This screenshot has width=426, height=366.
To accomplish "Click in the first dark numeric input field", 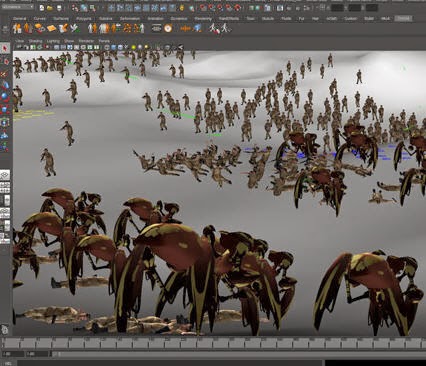I will (x=337, y=7).
